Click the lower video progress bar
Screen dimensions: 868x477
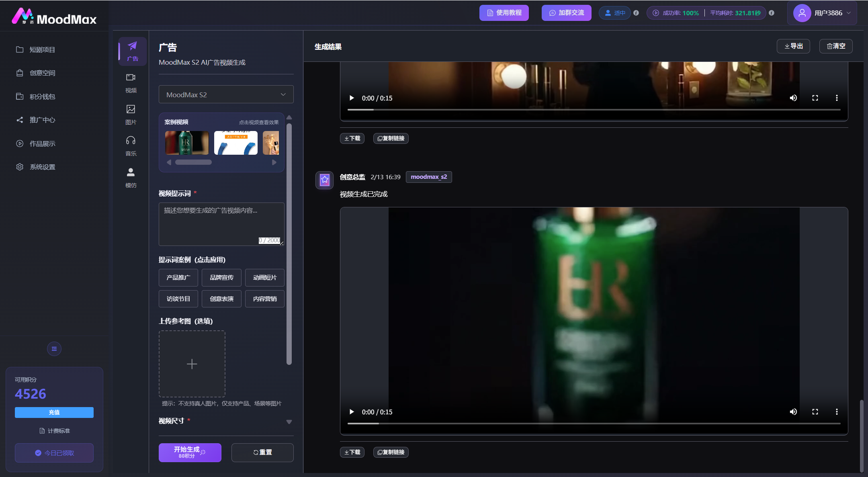pyautogui.click(x=594, y=424)
